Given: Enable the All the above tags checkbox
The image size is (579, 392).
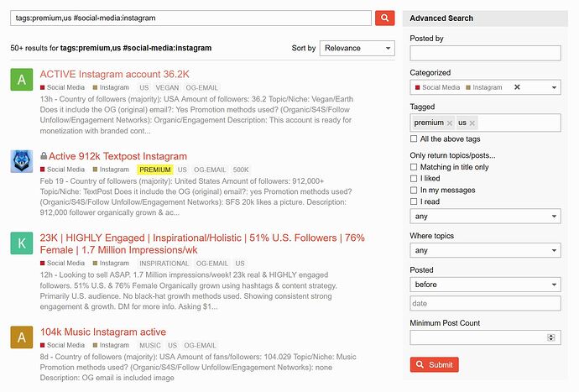Looking at the screenshot, I should click(414, 139).
